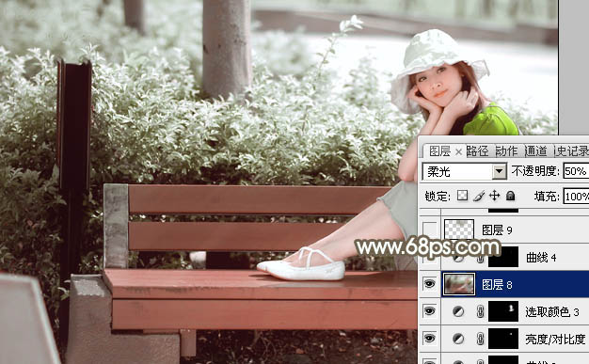Click the 选取颜色 3 adjustment layer icon
589x364 pixels.
point(458,311)
